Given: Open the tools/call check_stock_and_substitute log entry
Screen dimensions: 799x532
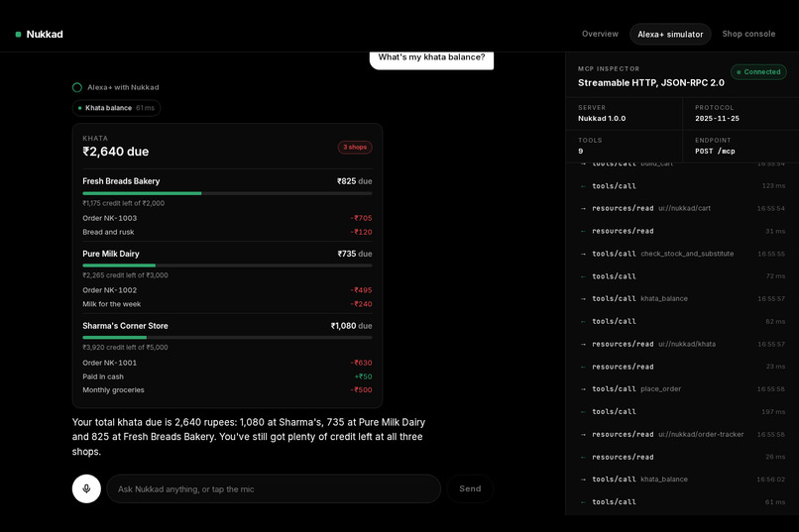Looking at the screenshot, I should point(682,254).
